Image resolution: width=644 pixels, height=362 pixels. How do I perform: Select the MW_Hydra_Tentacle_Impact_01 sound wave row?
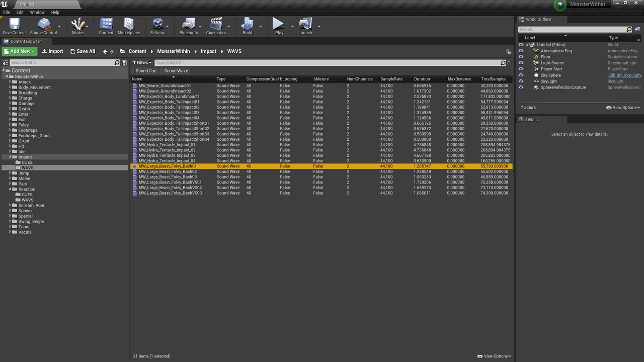tap(167, 145)
